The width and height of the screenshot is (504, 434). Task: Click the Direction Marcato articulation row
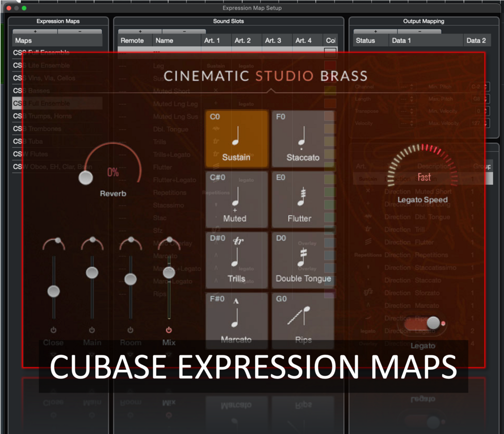point(423,306)
